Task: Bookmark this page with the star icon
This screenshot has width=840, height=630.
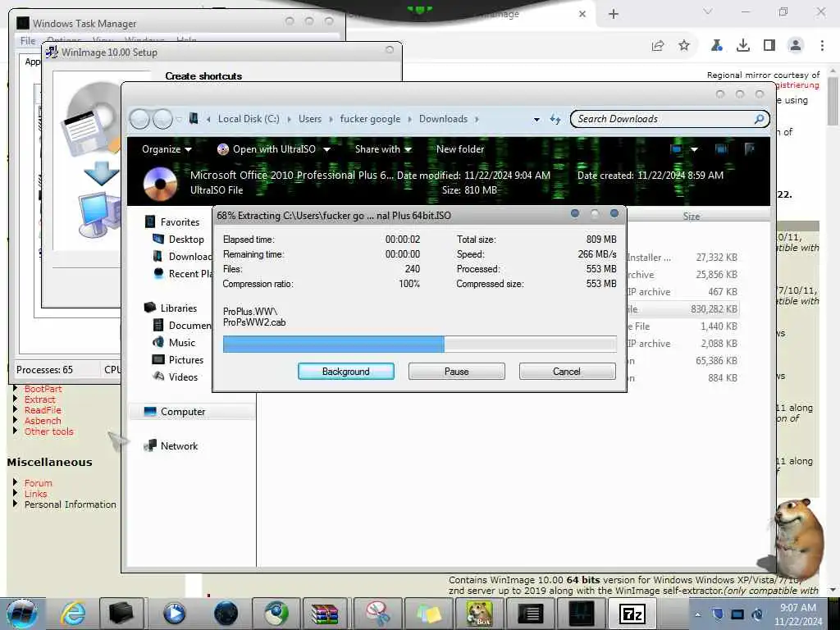Action: point(684,46)
